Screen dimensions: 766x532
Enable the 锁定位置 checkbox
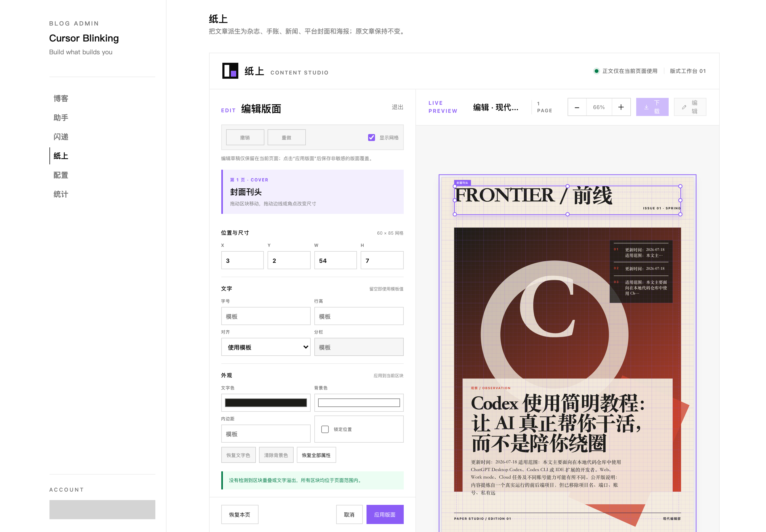pos(325,429)
